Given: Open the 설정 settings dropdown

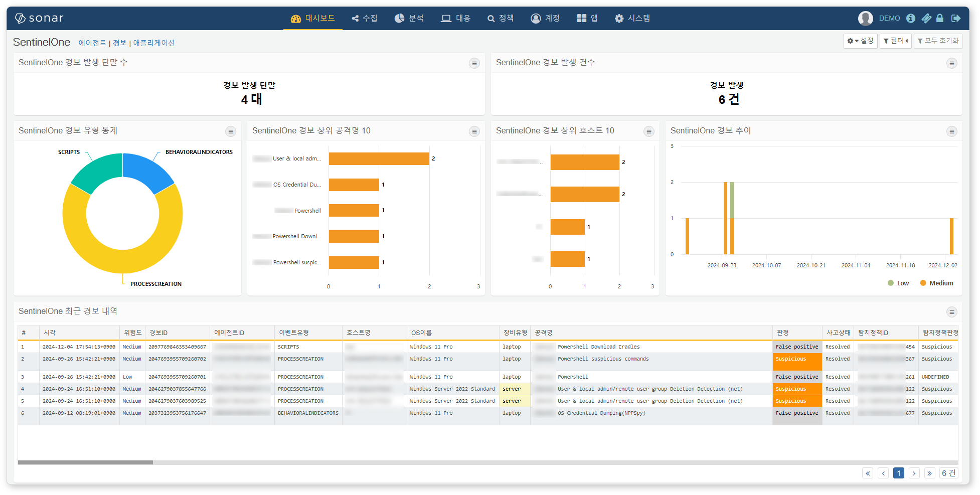Looking at the screenshot, I should click(860, 41).
